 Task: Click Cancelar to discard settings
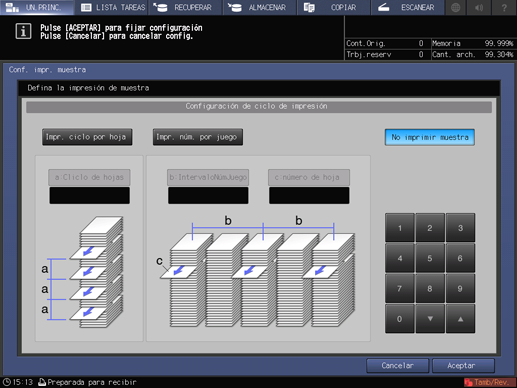[x=397, y=366]
